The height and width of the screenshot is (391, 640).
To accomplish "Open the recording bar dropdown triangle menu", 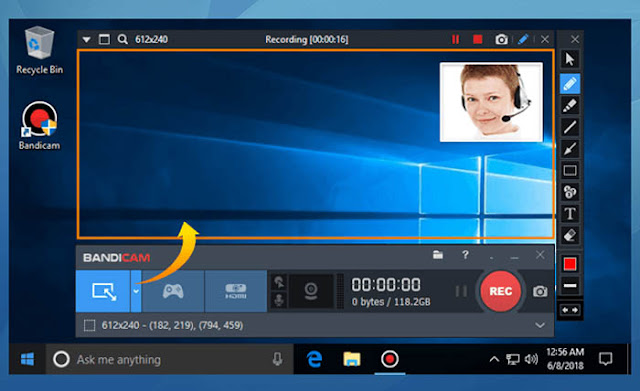I will tap(86, 40).
